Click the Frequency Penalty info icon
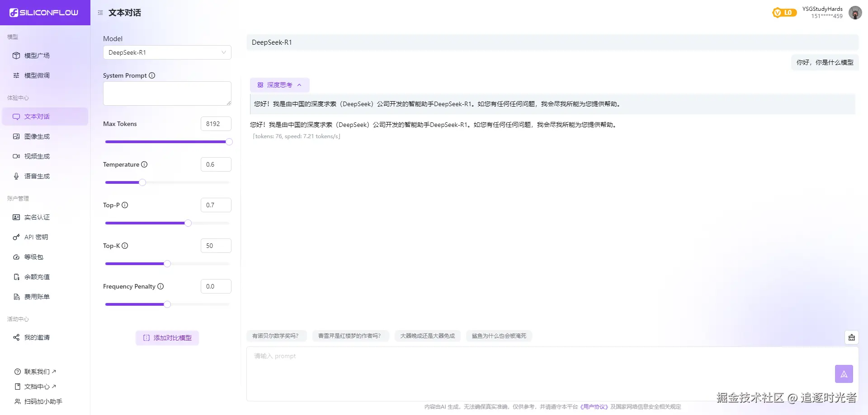This screenshot has height=415, width=868. [160, 286]
